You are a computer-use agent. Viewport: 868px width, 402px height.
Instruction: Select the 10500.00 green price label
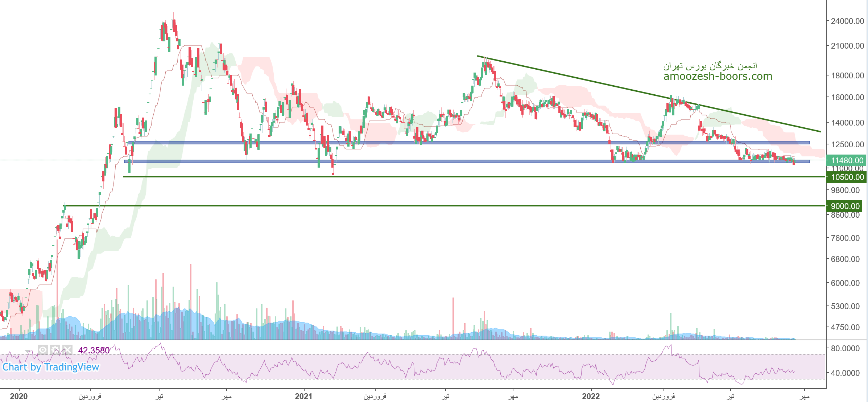point(847,177)
